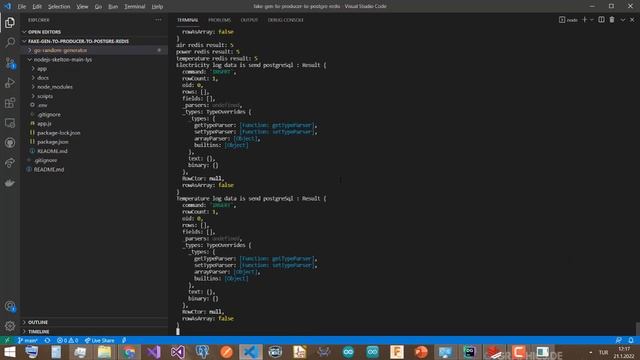Create a new terminal with plus icon
Image resolution: width=640 pixels, height=360 pixels.
click(x=584, y=20)
